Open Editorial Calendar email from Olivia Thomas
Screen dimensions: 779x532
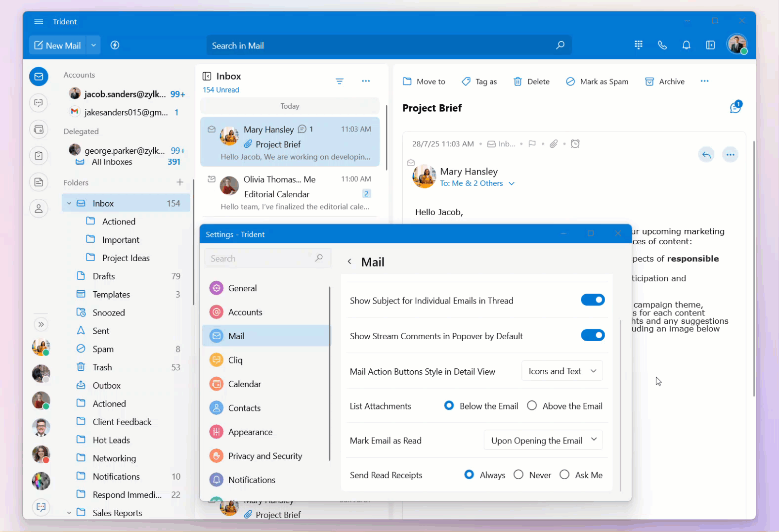point(290,193)
